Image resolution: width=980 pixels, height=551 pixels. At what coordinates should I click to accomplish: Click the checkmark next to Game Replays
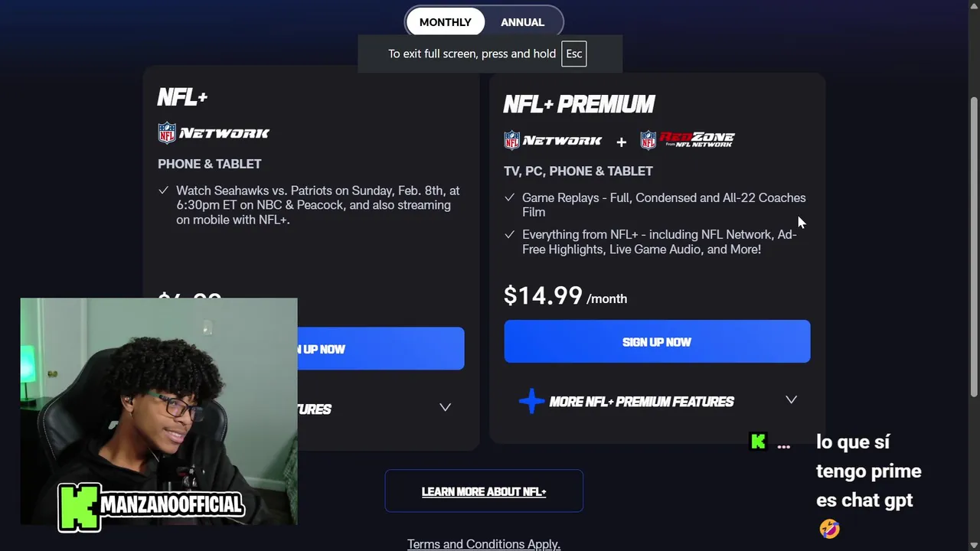[510, 197]
